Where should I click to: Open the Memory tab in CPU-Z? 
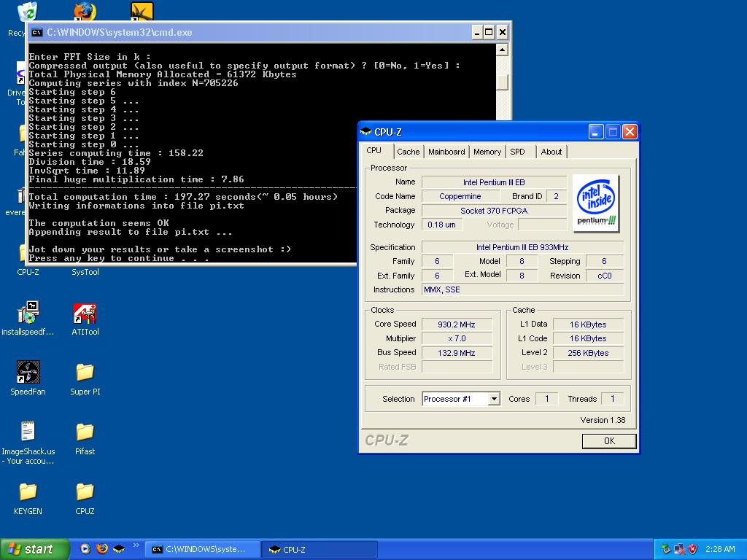[x=487, y=152]
